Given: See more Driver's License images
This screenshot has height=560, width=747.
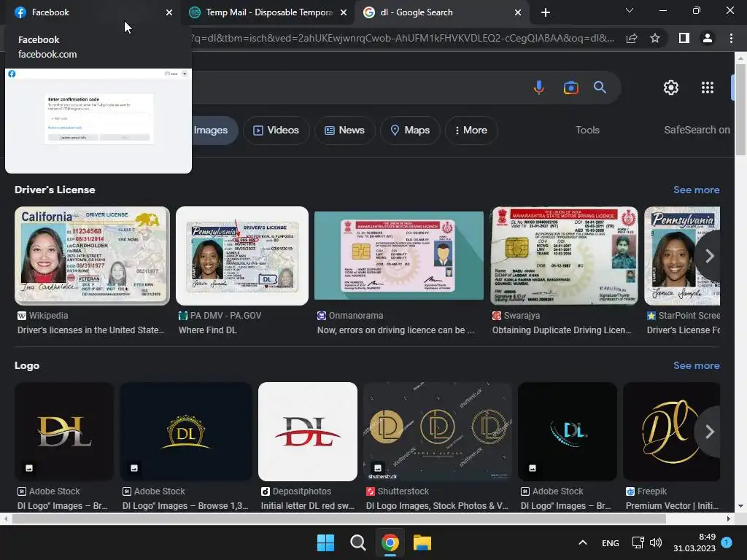Looking at the screenshot, I should [x=696, y=190].
